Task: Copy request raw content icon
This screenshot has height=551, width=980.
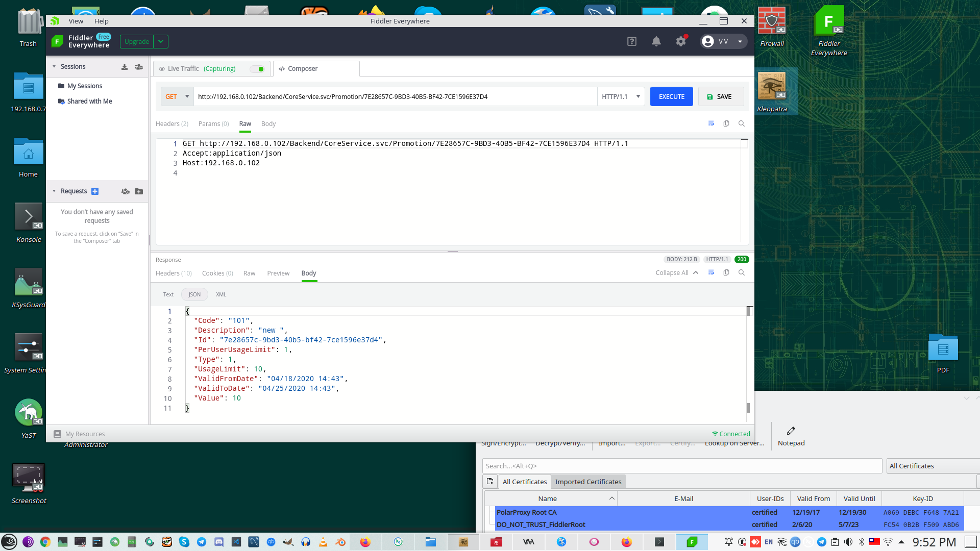Action: (726, 123)
